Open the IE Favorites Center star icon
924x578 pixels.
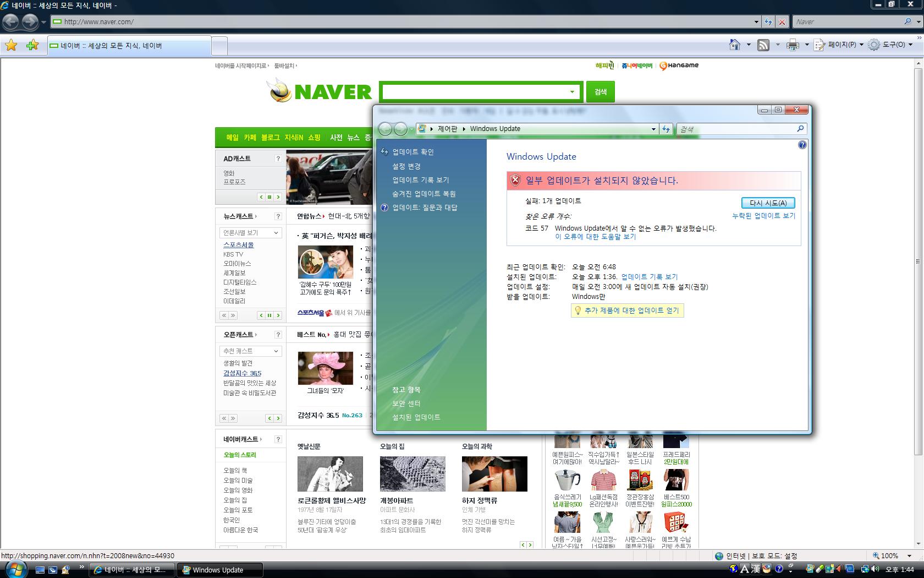click(x=11, y=45)
